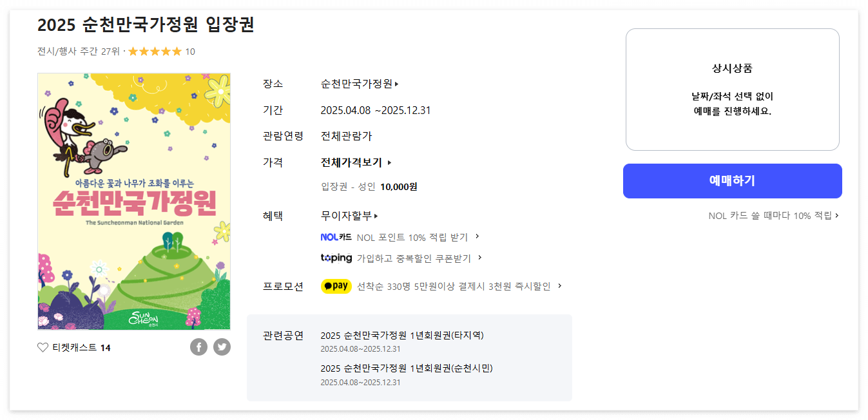Viewport: 868px width, 420px height.
Task: Click 입장권 - 성인 10,000원 price
Action: (x=369, y=187)
